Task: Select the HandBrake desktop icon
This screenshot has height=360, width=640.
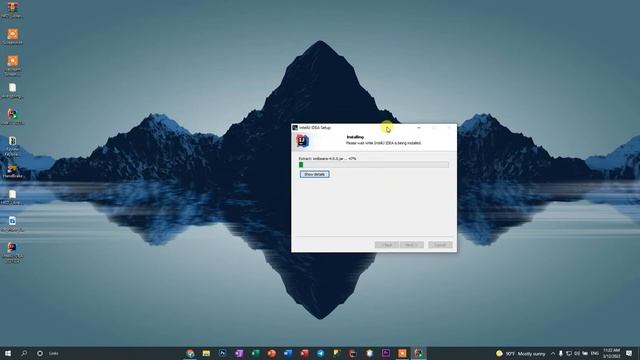Action: pos(12,171)
